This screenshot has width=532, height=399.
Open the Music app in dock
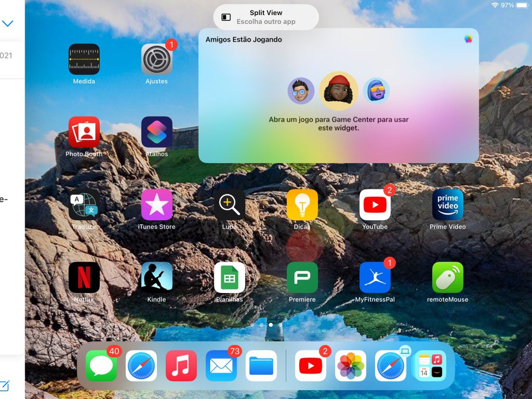pyautogui.click(x=181, y=366)
